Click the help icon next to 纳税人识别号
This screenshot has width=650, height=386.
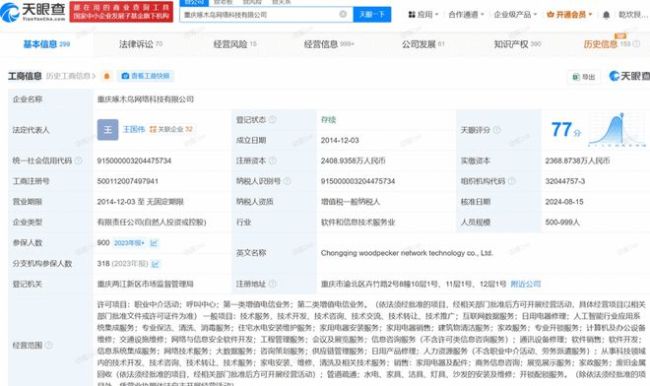coord(287,181)
